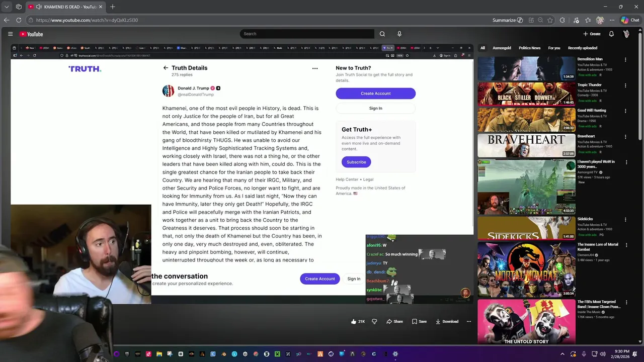Screen dimensions: 644x362
Task: Open the network tray icon
Action: [594, 354]
